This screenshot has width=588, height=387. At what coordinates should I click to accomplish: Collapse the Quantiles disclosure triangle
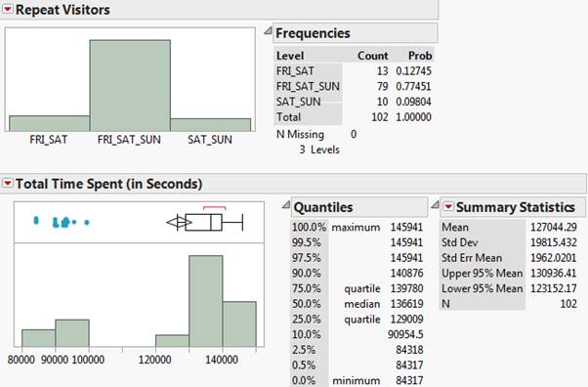coord(286,204)
